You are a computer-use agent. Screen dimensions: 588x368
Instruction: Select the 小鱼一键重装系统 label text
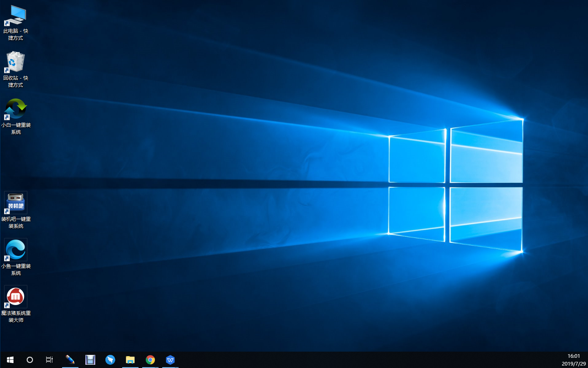16,269
